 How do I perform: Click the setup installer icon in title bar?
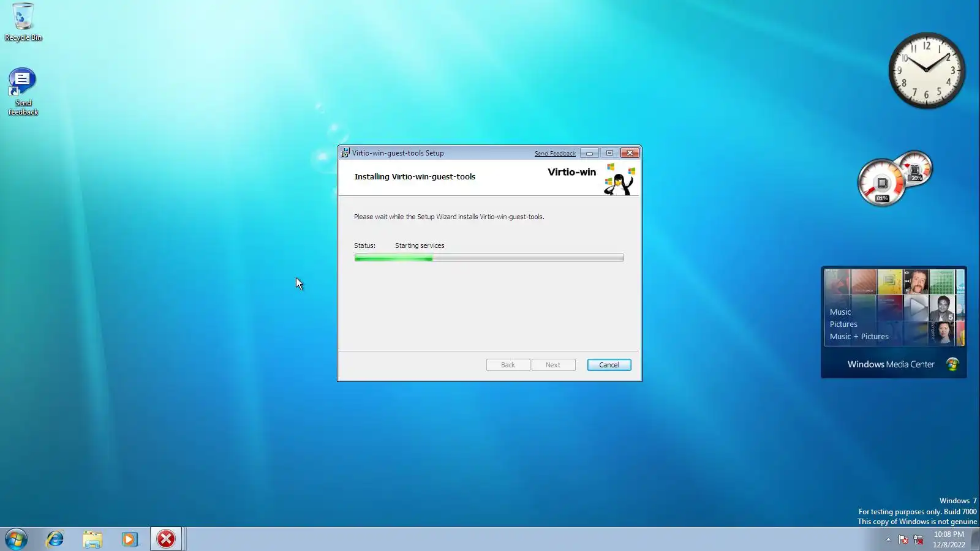click(x=345, y=153)
